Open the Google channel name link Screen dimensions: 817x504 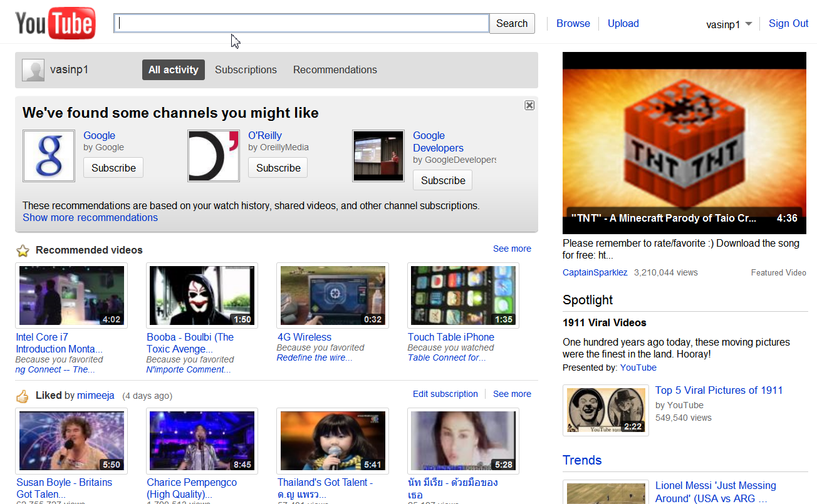pyautogui.click(x=100, y=135)
